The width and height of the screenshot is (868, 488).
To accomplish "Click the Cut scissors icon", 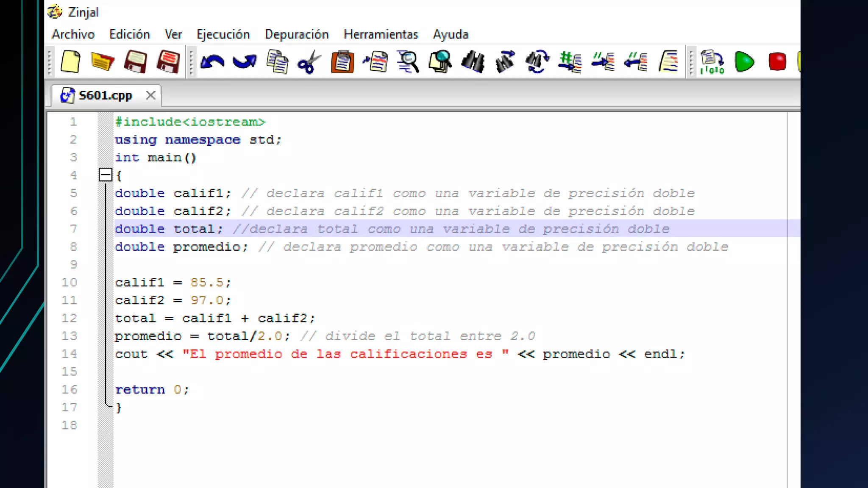I will [x=309, y=62].
